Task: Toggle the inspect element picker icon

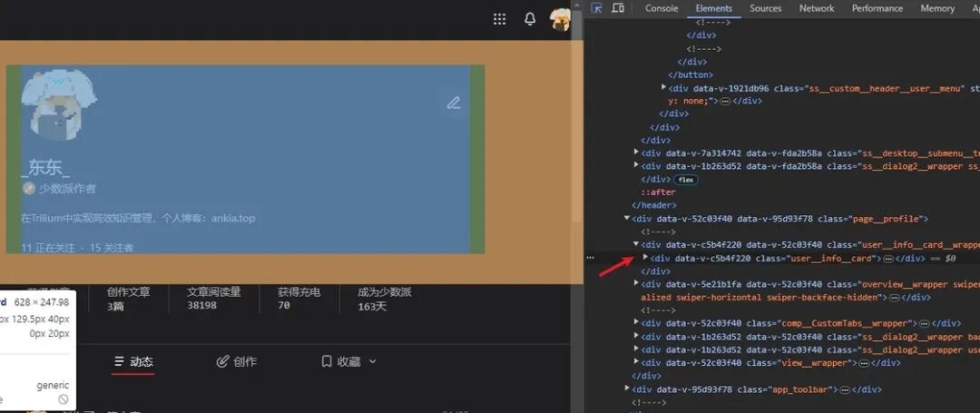Action: [x=597, y=8]
